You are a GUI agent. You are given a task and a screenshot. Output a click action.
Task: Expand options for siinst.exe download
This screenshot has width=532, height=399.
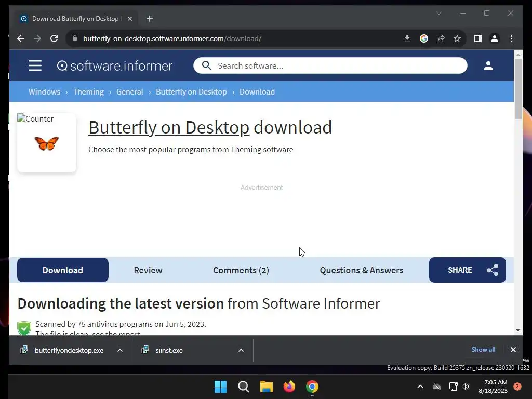click(x=241, y=350)
